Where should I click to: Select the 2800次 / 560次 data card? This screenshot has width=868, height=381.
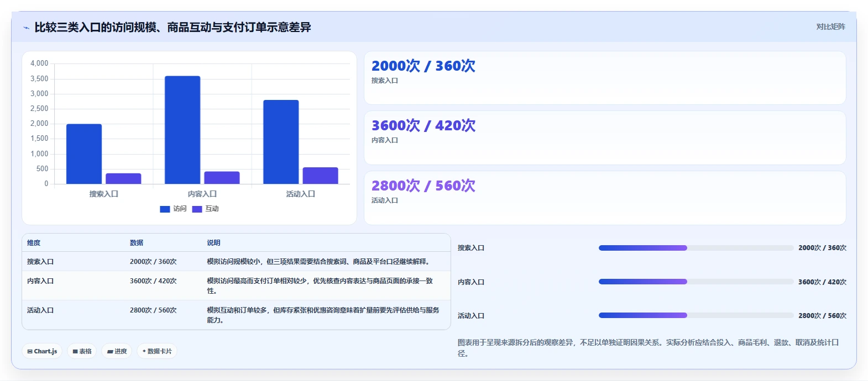point(605,198)
